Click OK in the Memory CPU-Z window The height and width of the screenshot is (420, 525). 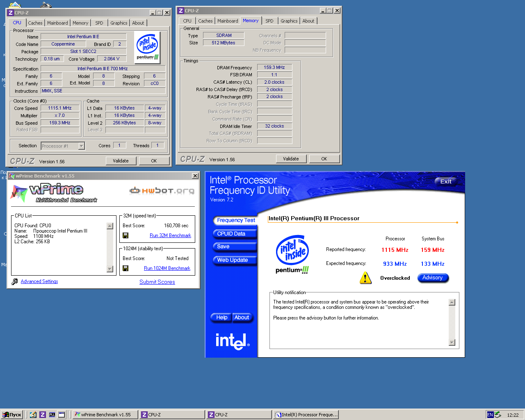pos(324,159)
